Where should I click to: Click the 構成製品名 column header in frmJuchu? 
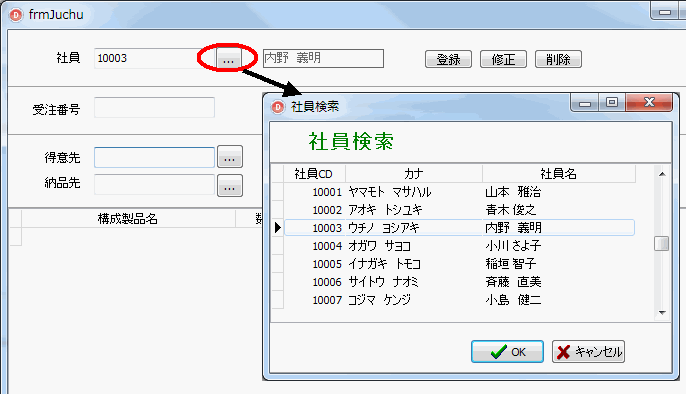(x=128, y=219)
